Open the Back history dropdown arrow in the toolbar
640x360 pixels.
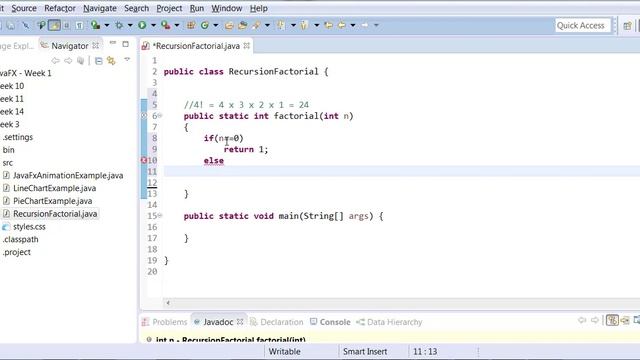pos(353,25)
